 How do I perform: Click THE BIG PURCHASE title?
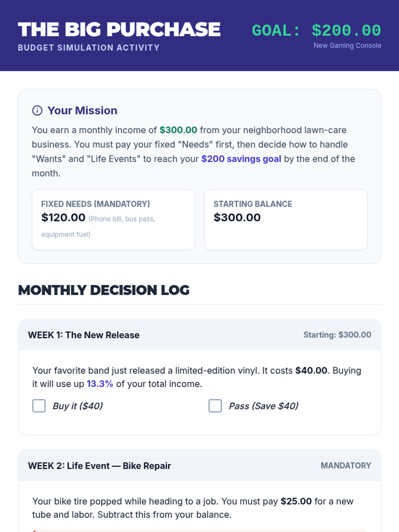click(x=119, y=29)
